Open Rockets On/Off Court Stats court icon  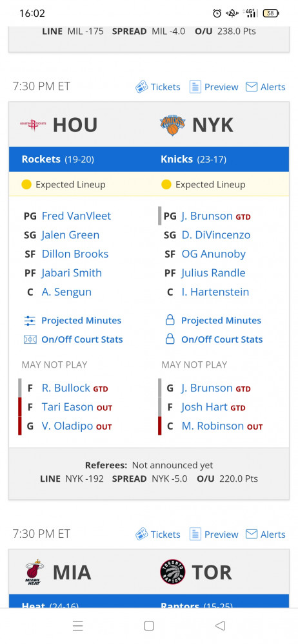pyautogui.click(x=30, y=339)
